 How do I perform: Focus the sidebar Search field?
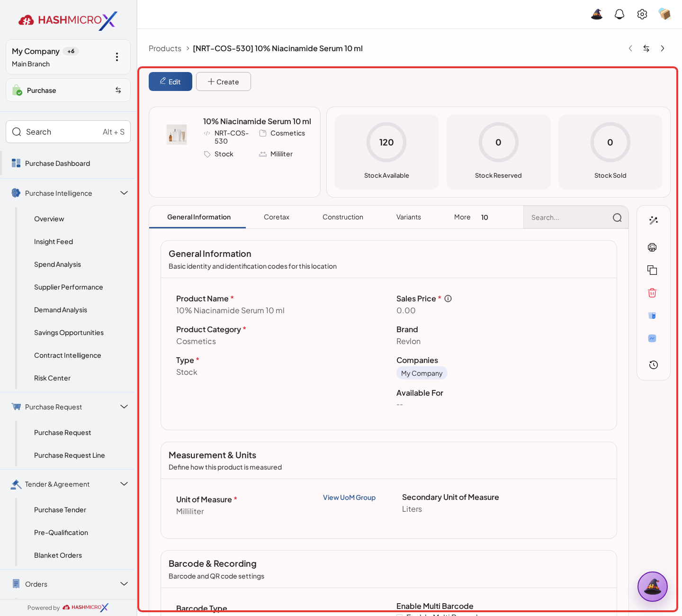tap(68, 132)
